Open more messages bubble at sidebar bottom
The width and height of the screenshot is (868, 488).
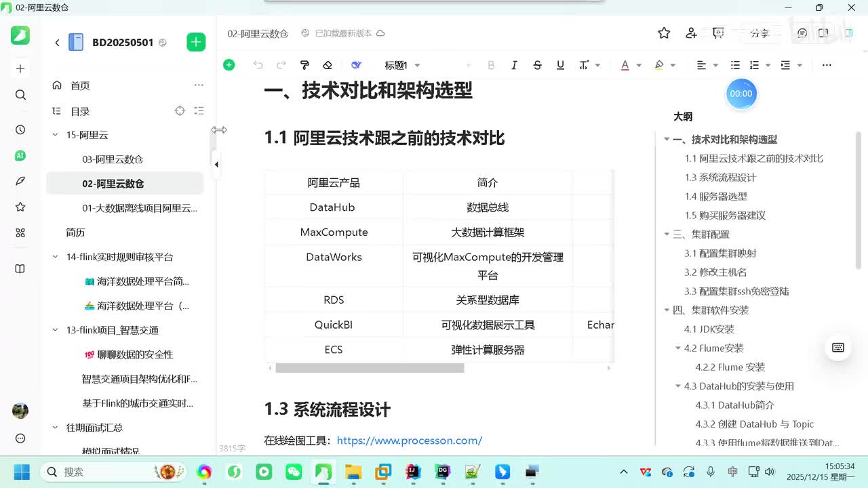(x=20, y=439)
